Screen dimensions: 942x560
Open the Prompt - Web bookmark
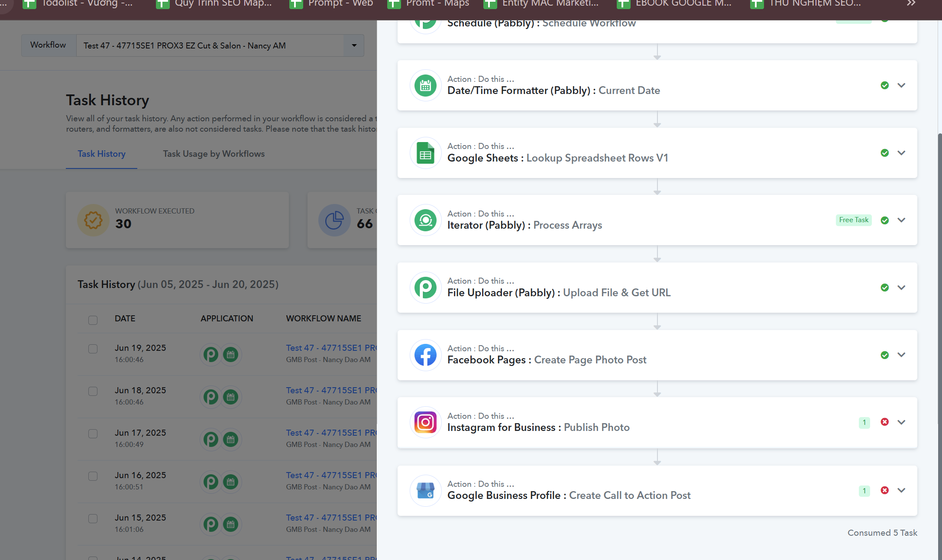point(332,3)
